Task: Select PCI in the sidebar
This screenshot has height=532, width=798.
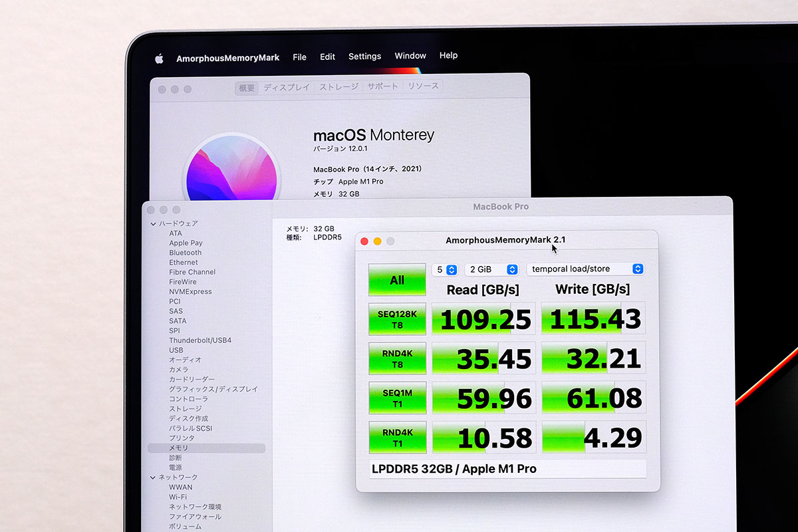Action: pos(174,301)
